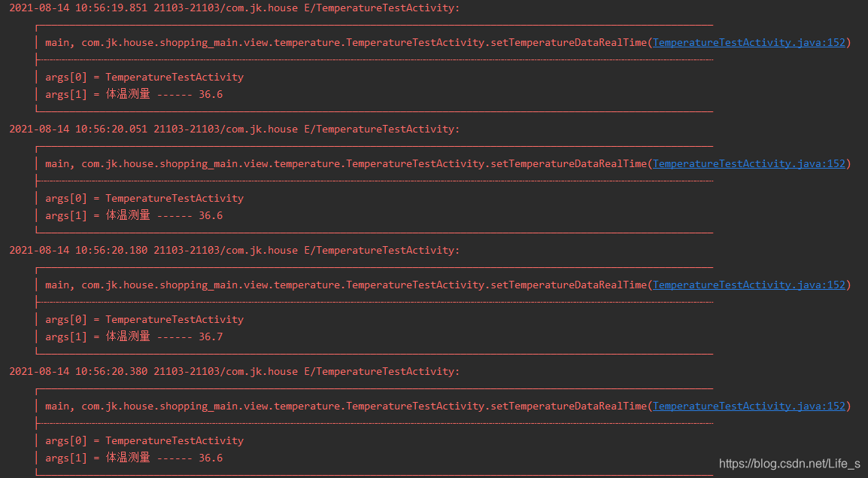Screen dimensions: 868x478
Task: Open the TemperatureTestActivity.java:152 link in the 10:56:20.180 entry
Action: pos(749,285)
